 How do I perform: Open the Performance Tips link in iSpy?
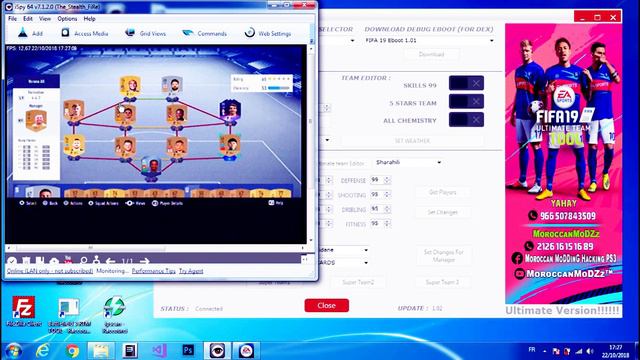coord(153,271)
